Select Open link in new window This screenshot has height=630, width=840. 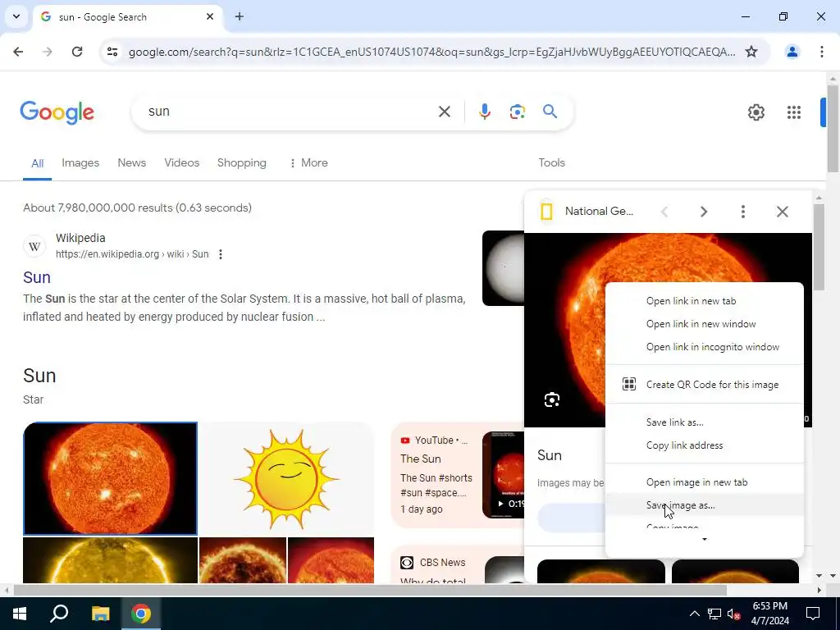point(705,324)
